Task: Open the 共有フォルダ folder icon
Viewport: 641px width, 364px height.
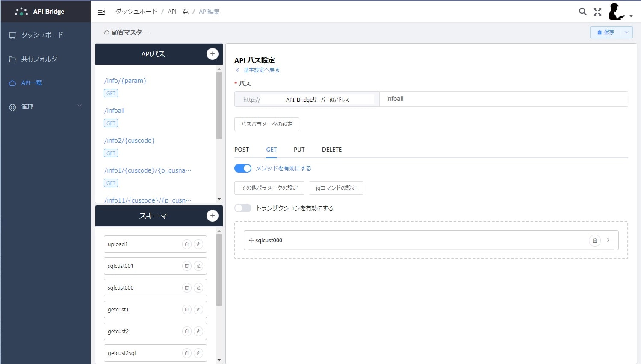Action: point(12,59)
